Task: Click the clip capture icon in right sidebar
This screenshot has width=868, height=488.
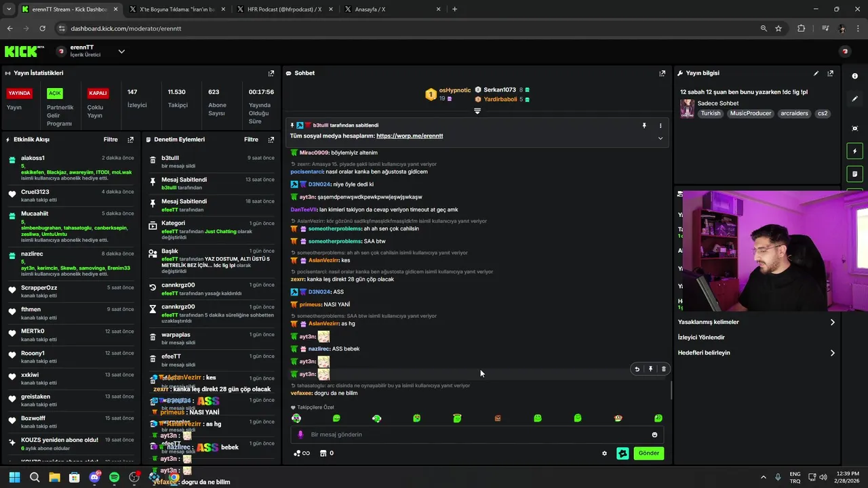Action: [x=854, y=128]
